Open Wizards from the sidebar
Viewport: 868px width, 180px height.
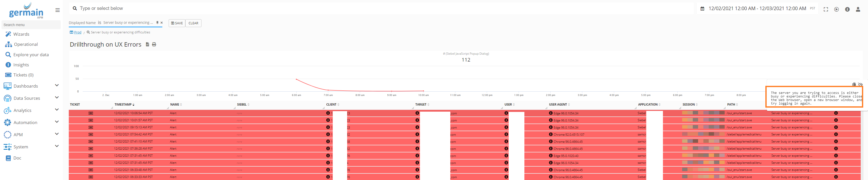point(21,34)
